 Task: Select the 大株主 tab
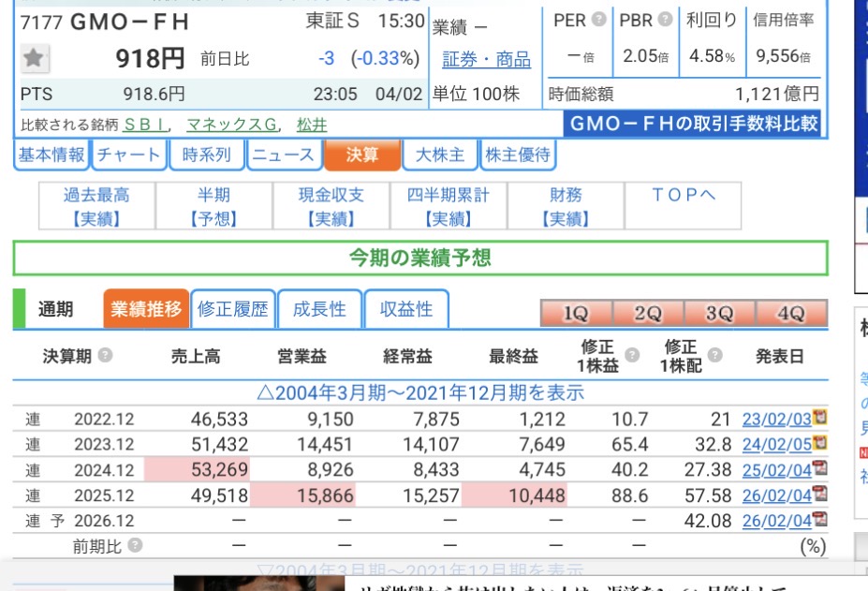pyautogui.click(x=439, y=155)
